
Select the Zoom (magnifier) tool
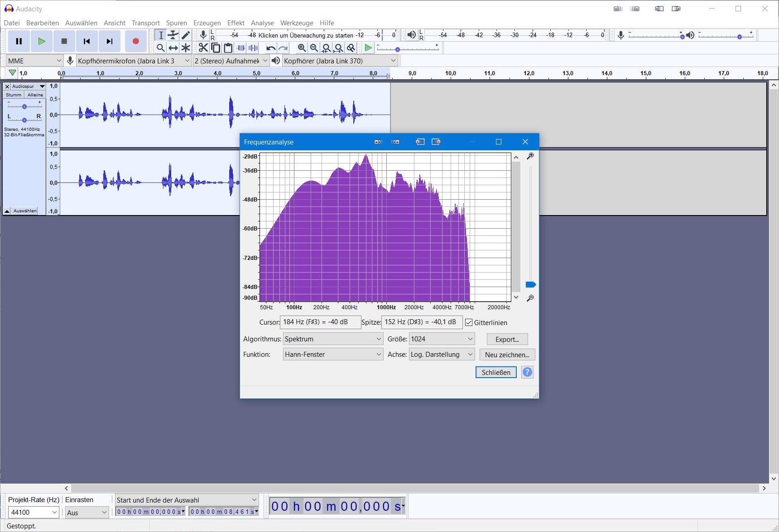tap(161, 48)
